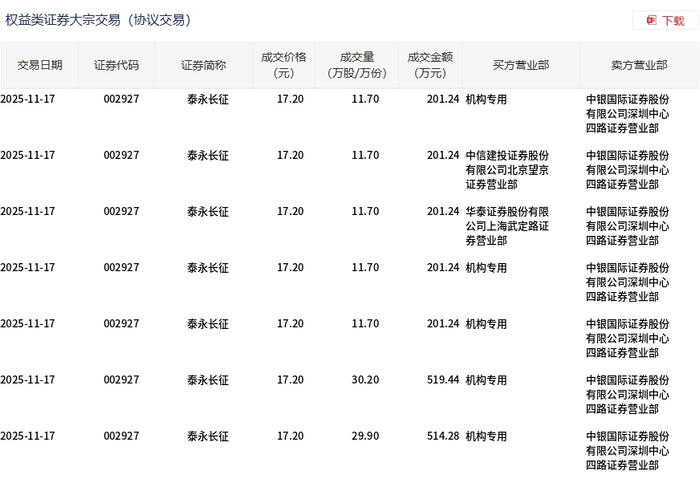Click the 成交量(万股/万份) column header
Viewport: 700px width, 483px height.
tap(357, 66)
